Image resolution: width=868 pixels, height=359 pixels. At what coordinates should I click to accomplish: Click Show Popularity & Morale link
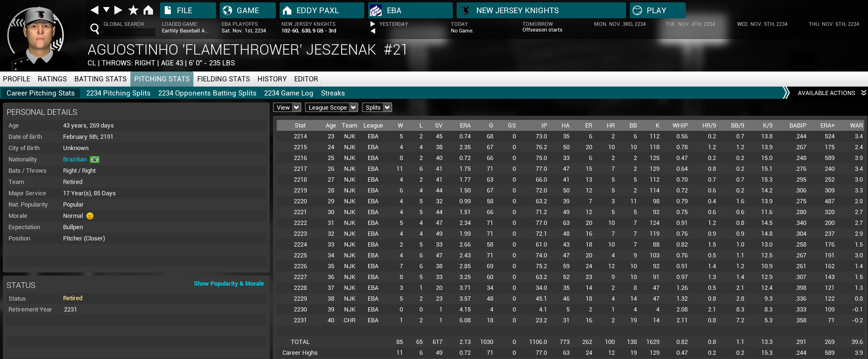[x=229, y=284]
